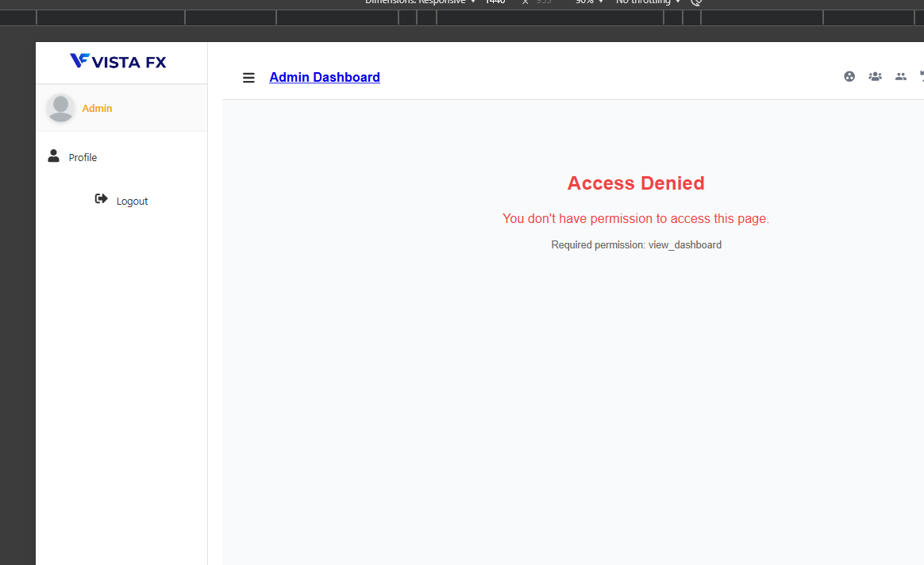The width and height of the screenshot is (924, 565).
Task: Click the two-people users icon in header
Action: [900, 77]
